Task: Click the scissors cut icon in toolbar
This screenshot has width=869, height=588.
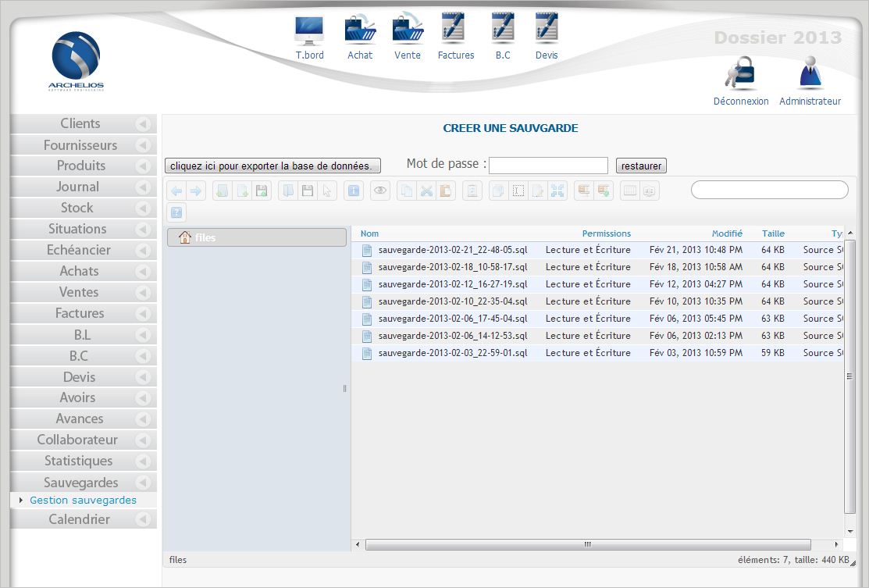Action: [x=426, y=191]
